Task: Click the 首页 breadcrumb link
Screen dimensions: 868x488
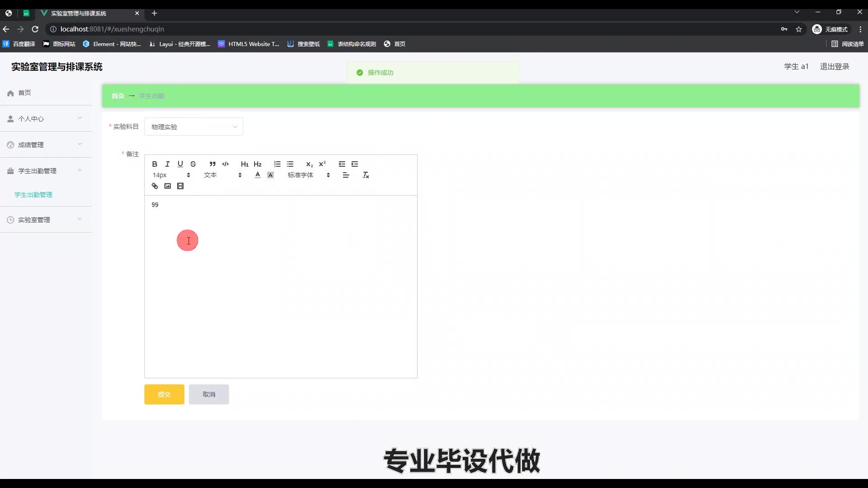Action: (x=118, y=96)
